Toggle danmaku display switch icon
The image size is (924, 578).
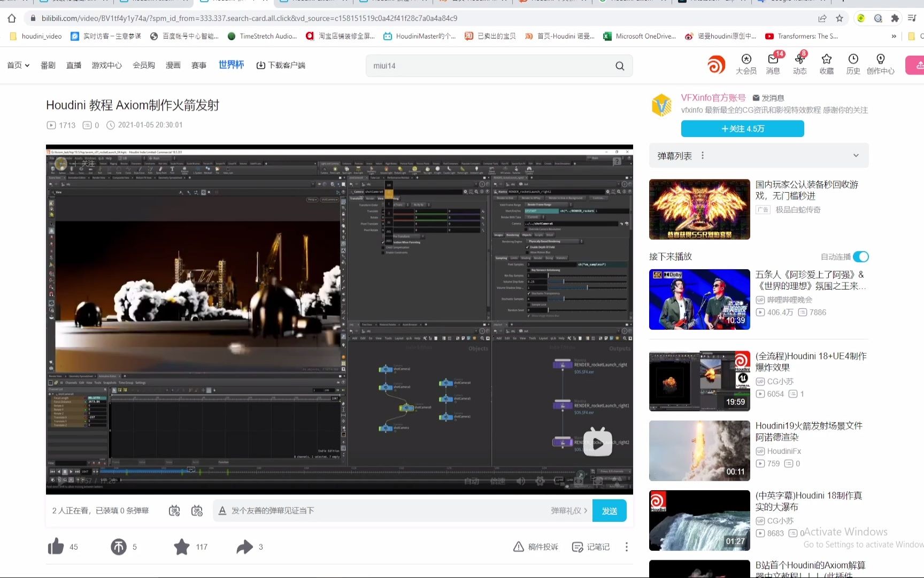coord(174,511)
